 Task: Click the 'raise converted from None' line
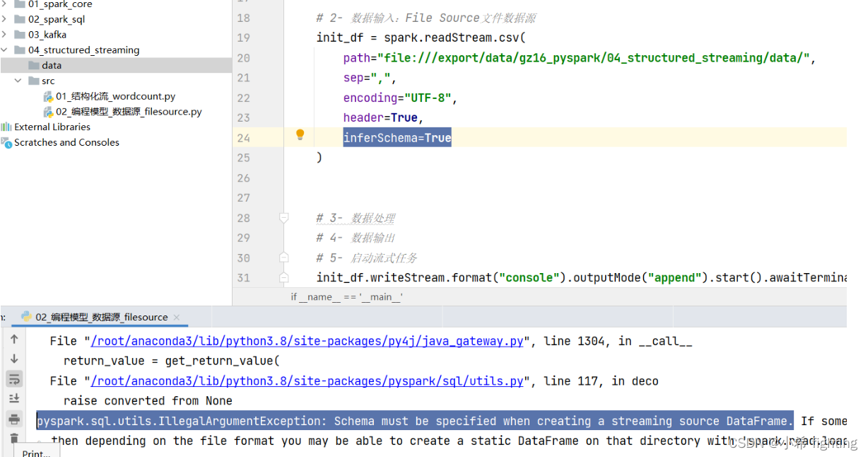148,401
